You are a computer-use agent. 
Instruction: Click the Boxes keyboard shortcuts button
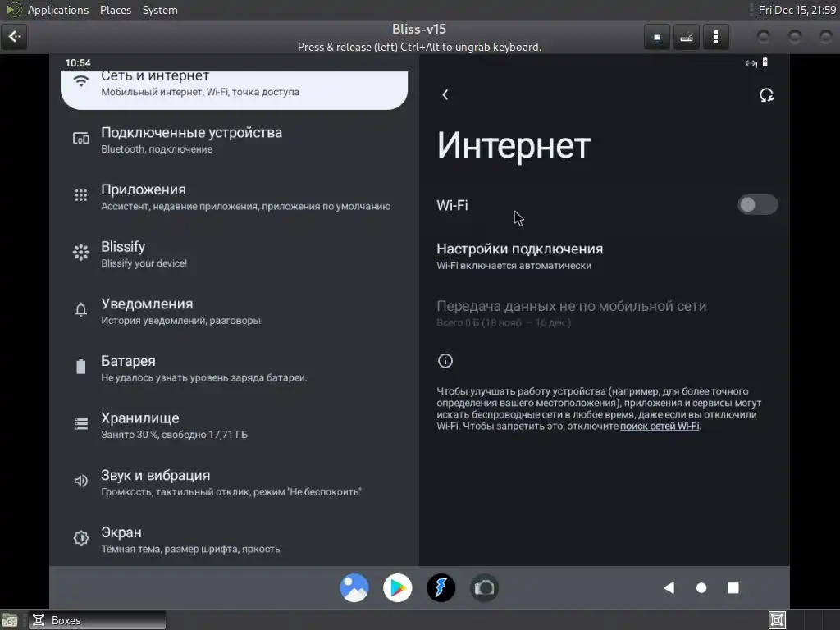[687, 37]
